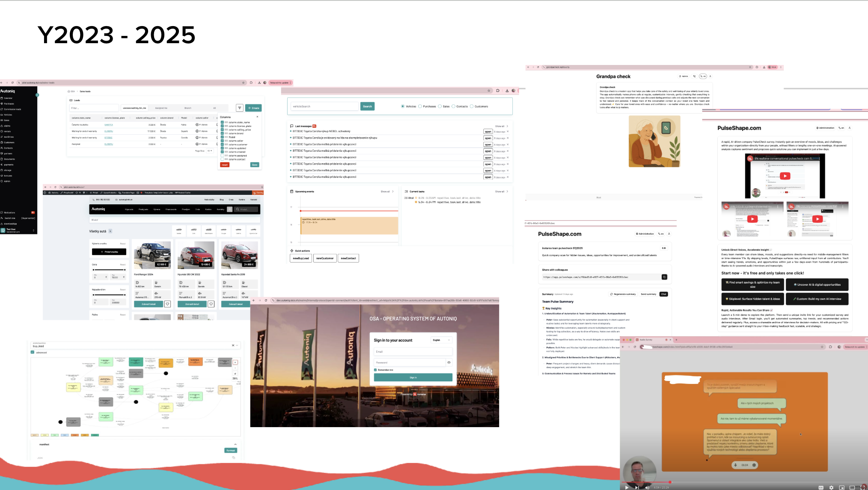The image size is (868, 490).
Task: Toggle closed captions on video player
Action: coord(821,487)
